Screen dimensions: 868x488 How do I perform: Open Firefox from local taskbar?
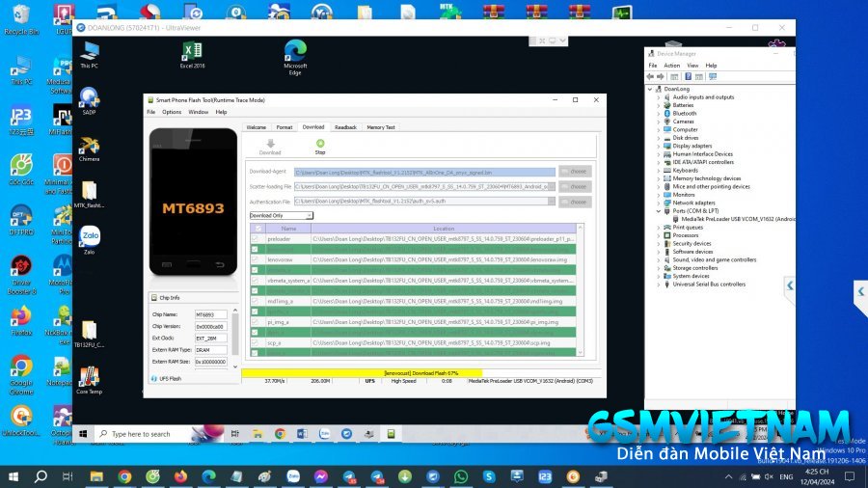(180, 476)
